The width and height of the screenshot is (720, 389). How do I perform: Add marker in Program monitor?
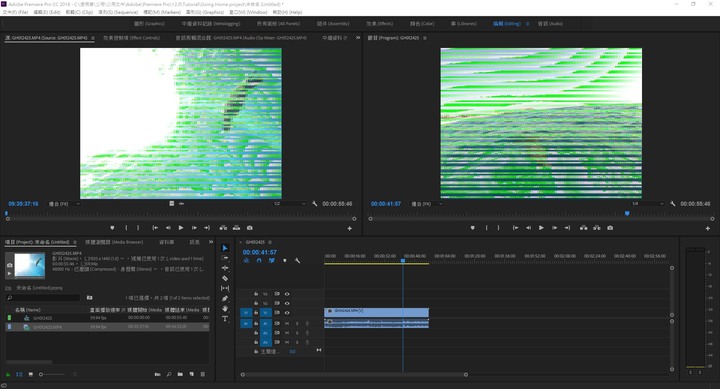472,228
